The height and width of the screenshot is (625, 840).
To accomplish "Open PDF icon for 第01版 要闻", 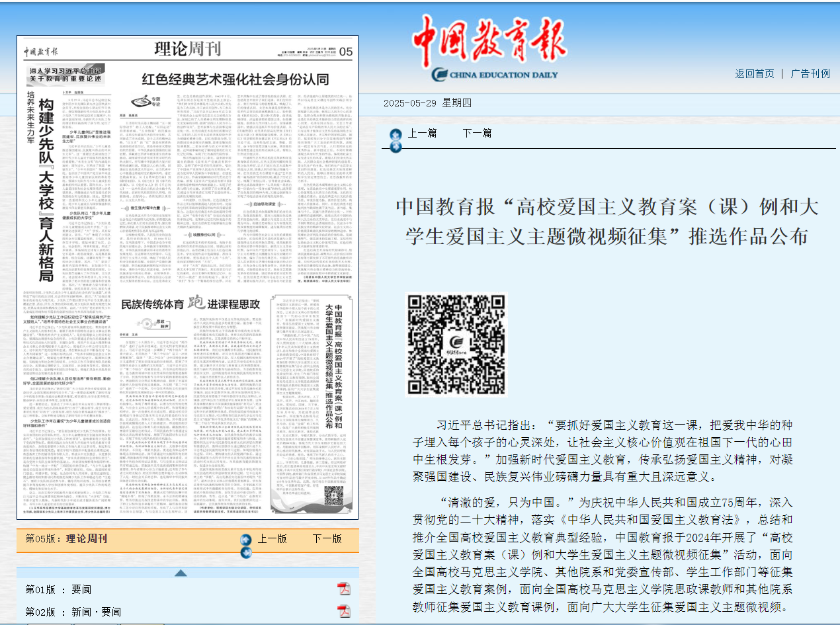I will click(x=344, y=589).
